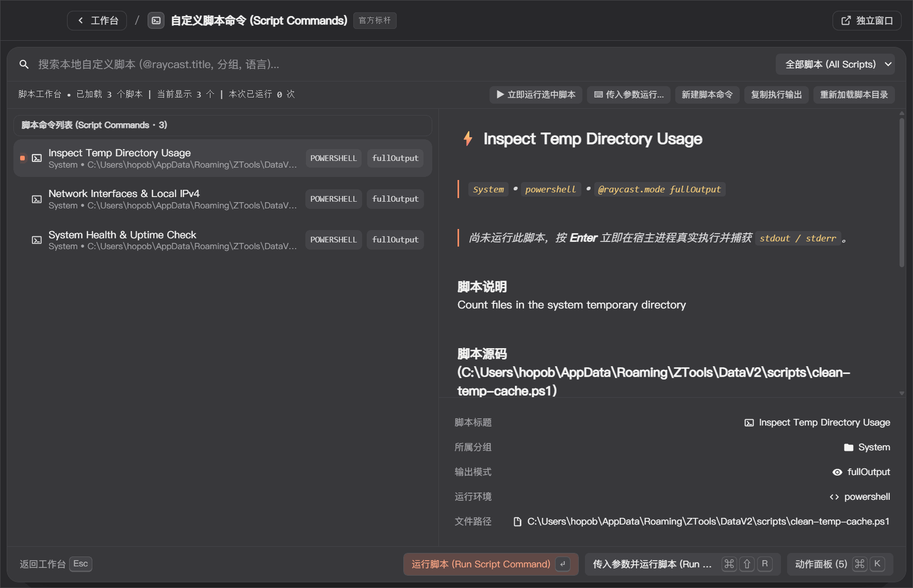Click terminal icon in the script title detail row
This screenshot has width=913, height=588.
749,422
